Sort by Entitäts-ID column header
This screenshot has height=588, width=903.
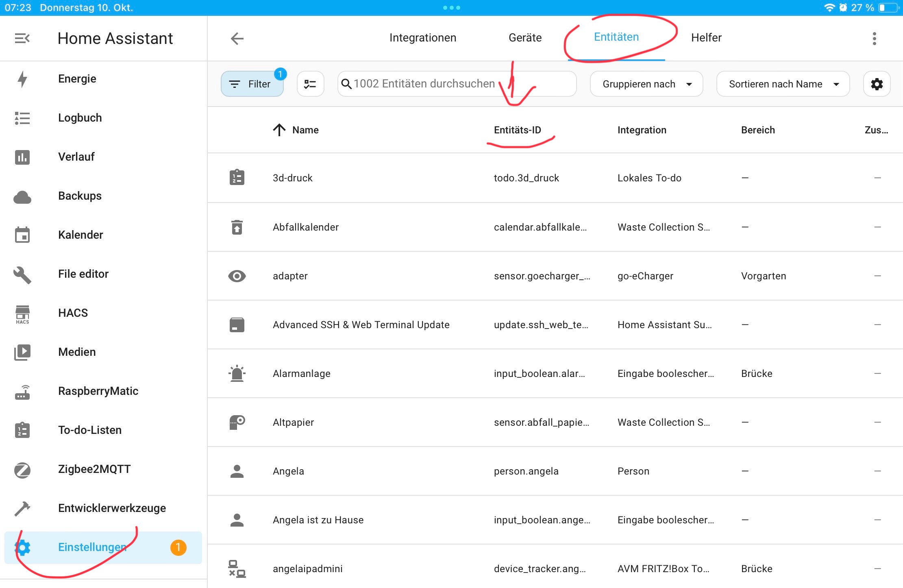coord(517,130)
